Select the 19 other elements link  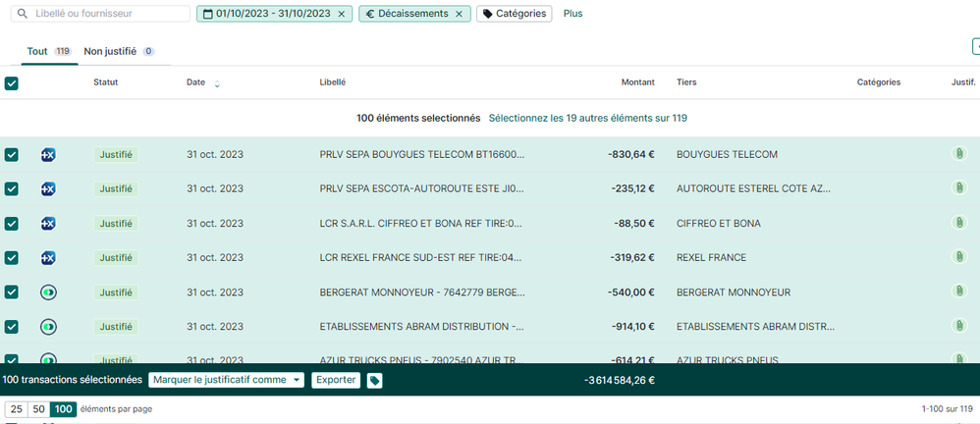(587, 118)
